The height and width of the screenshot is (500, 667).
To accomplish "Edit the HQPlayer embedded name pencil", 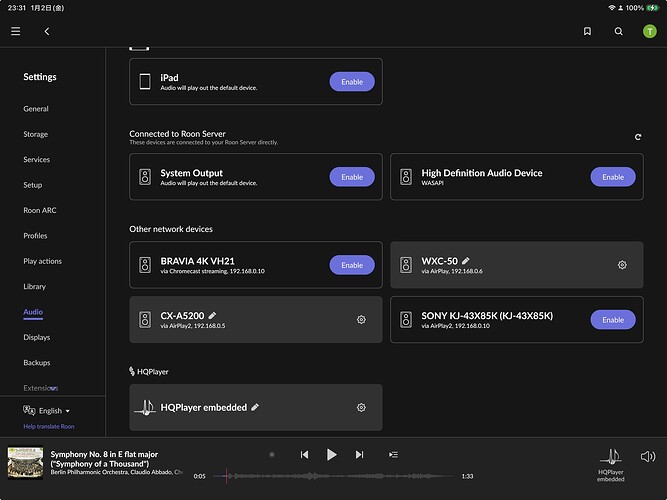I will tap(255, 407).
